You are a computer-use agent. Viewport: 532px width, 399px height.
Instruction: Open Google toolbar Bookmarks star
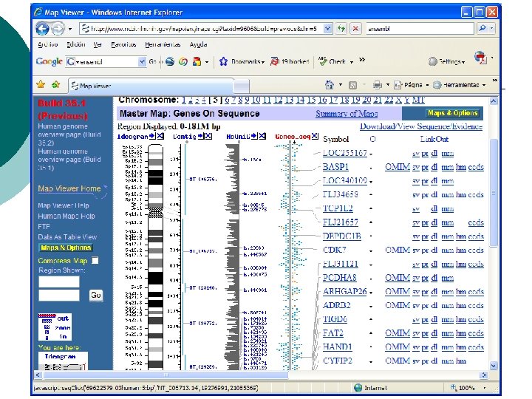pyautogui.click(x=223, y=61)
